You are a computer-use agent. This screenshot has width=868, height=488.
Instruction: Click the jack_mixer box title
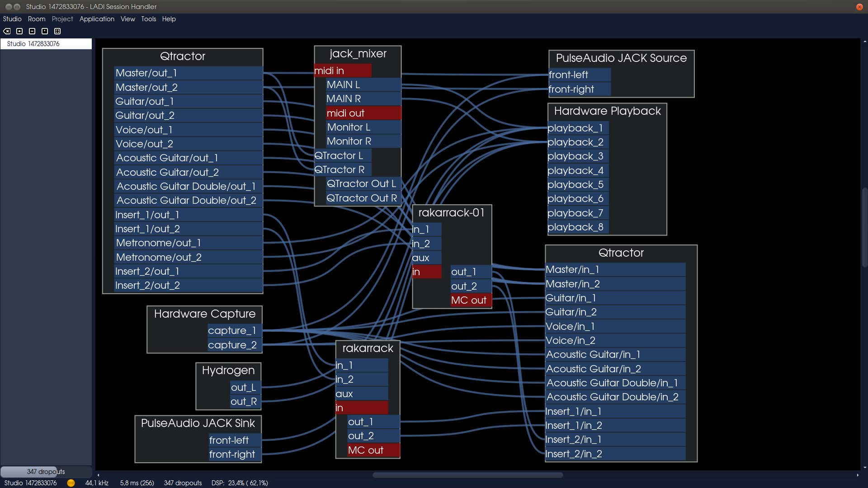(358, 54)
